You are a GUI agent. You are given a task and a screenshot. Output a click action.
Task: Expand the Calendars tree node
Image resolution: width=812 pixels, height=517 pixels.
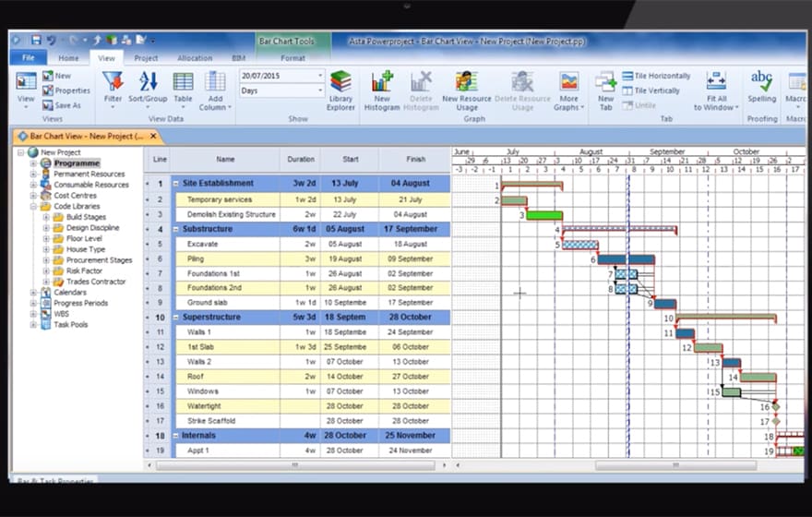click(x=33, y=292)
